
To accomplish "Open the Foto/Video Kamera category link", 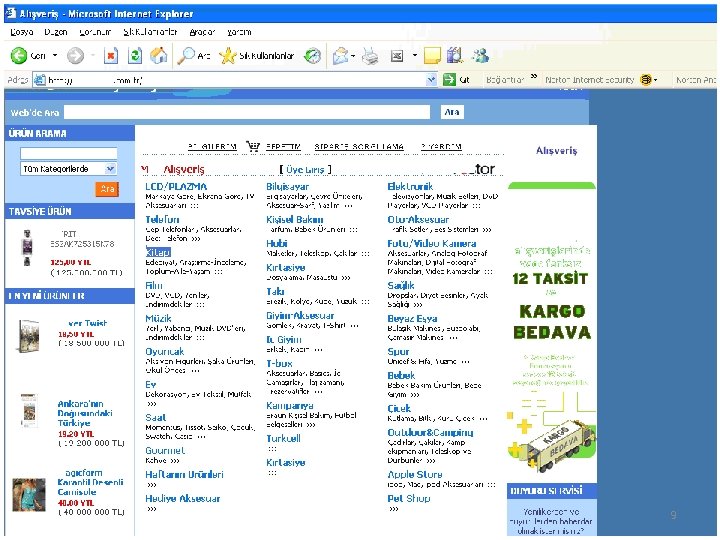I will click(x=432, y=243).
